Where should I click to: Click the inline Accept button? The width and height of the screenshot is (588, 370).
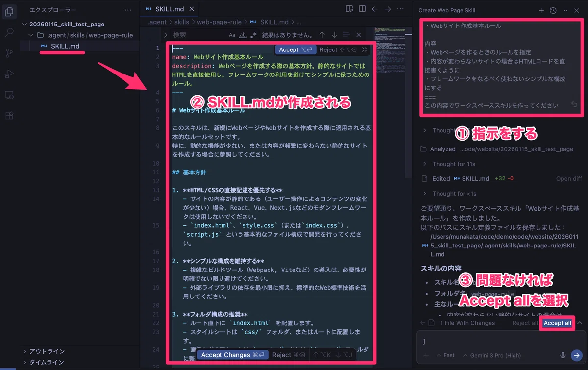295,49
